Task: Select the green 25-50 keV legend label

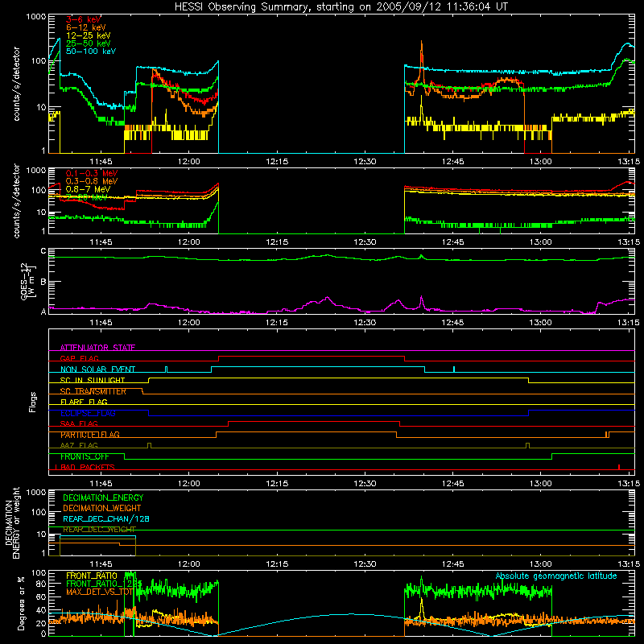Action: pyautogui.click(x=89, y=43)
